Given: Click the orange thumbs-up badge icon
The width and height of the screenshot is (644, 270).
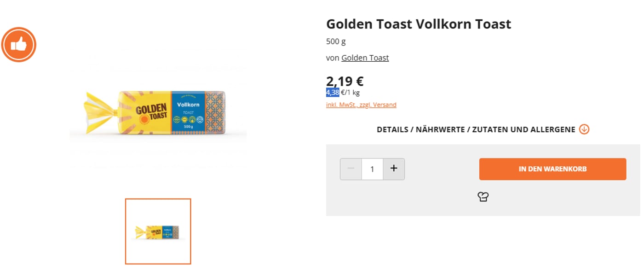Looking at the screenshot, I should coord(19,45).
